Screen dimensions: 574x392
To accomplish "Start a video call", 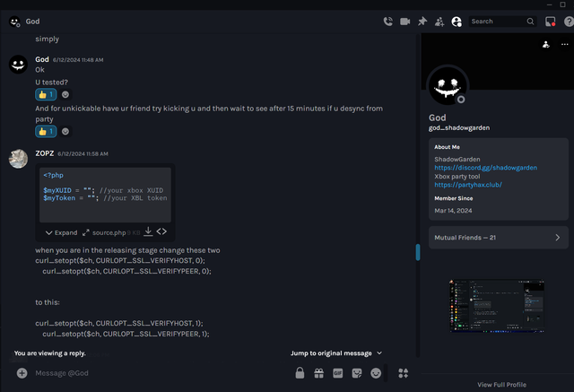I will (x=404, y=22).
